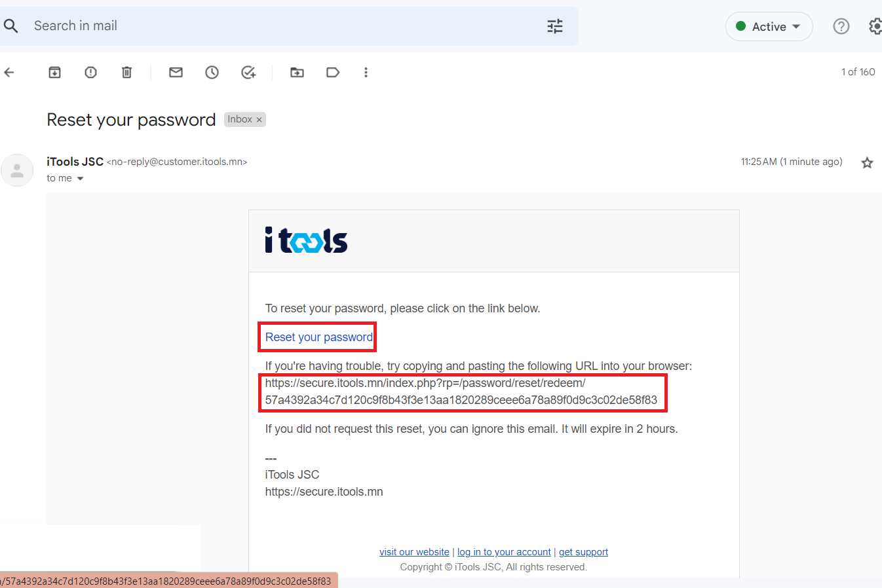The width and height of the screenshot is (882, 588).
Task: Add the email to Tasks
Action: (x=248, y=72)
